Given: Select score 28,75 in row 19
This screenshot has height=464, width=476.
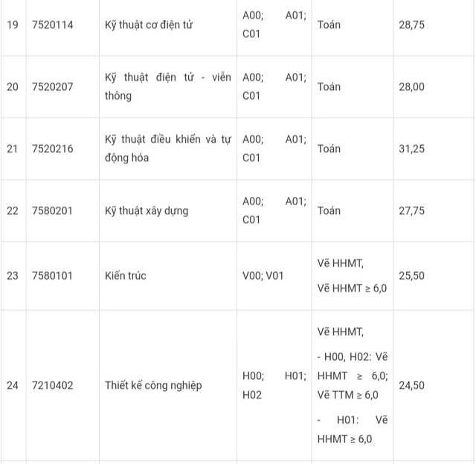Looking at the screenshot, I should tap(411, 25).
